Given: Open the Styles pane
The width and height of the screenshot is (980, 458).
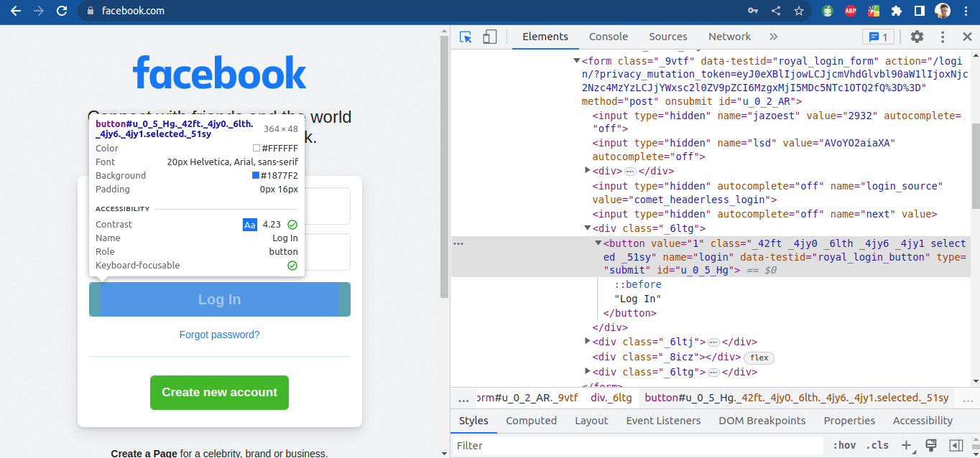Looking at the screenshot, I should pos(473,421).
